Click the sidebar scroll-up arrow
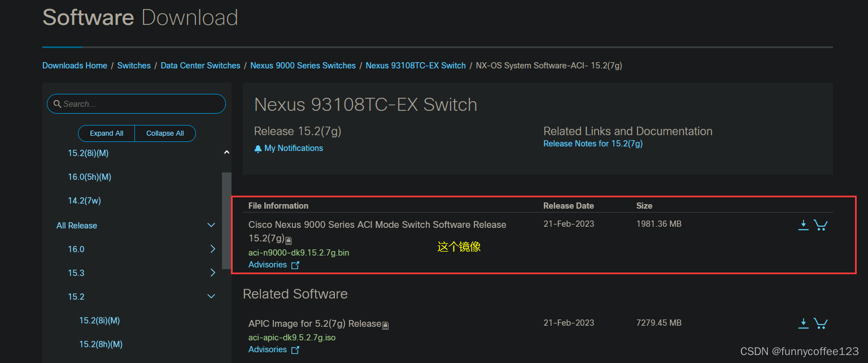The image size is (868, 363). [x=226, y=152]
